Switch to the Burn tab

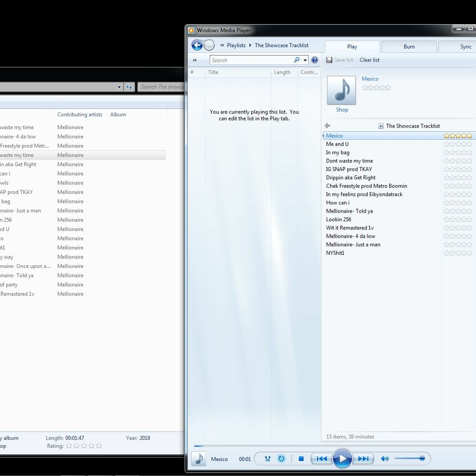[409, 46]
